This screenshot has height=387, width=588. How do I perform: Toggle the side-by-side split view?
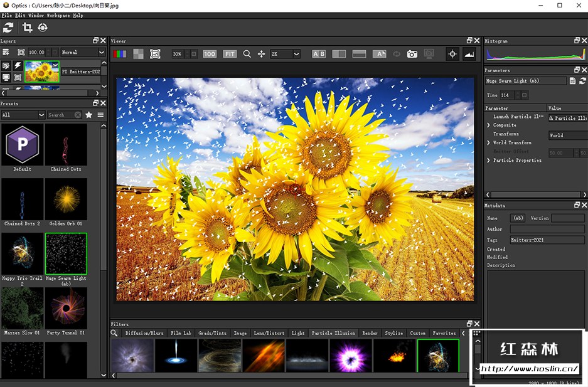[339, 54]
